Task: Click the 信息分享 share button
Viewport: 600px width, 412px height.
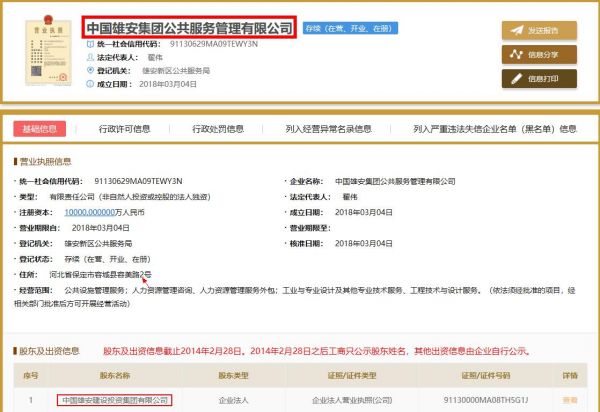Action: click(539, 55)
